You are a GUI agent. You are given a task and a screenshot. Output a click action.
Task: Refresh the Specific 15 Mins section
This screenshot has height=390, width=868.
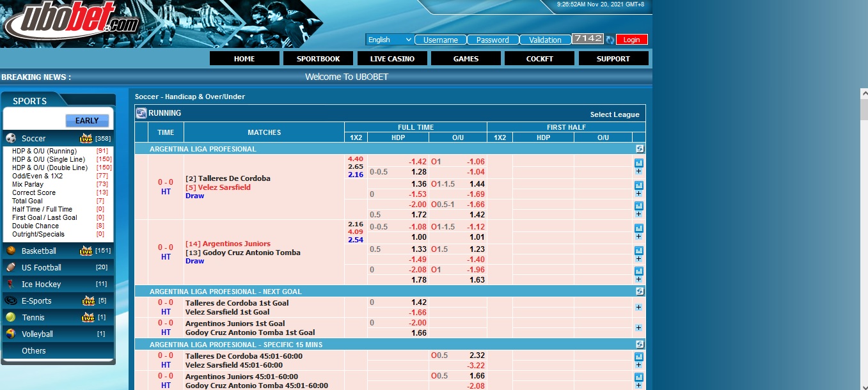[639, 345]
